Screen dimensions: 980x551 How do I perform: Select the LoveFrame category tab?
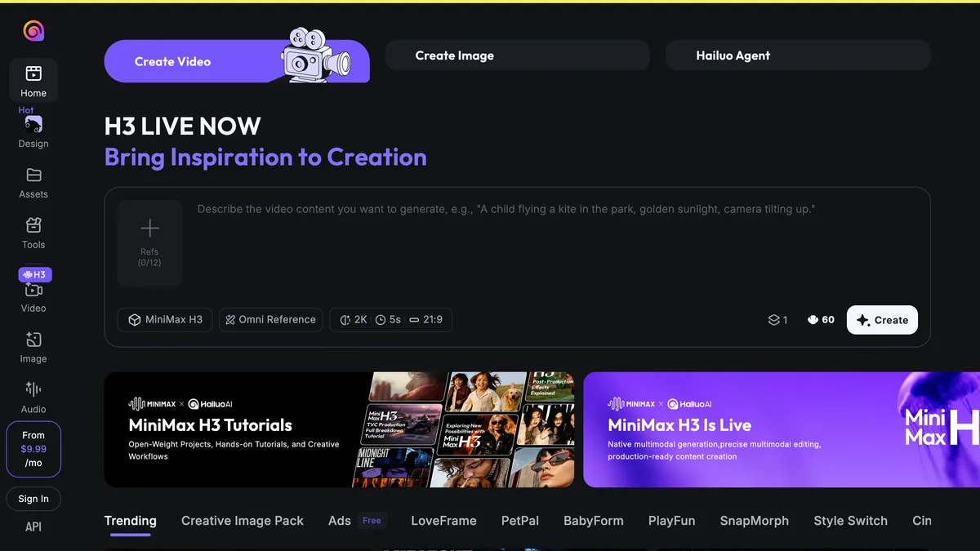pyautogui.click(x=443, y=521)
